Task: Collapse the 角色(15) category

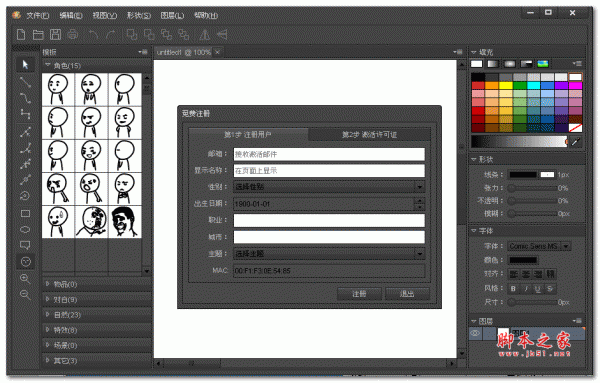Action: click(x=48, y=65)
